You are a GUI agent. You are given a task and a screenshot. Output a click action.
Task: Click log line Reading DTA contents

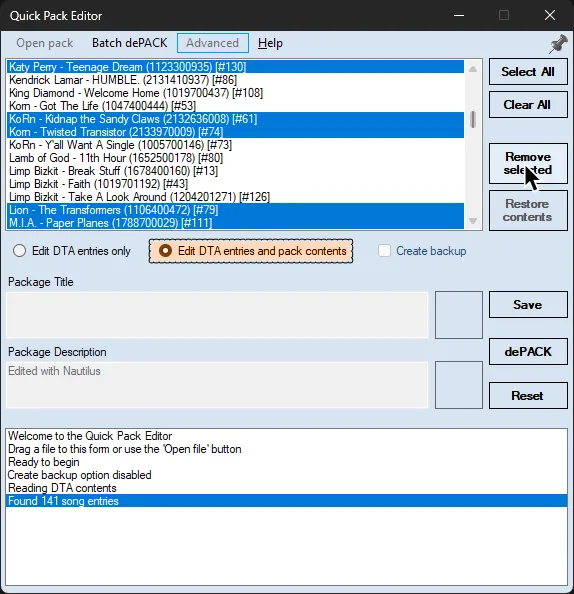click(x=286, y=488)
